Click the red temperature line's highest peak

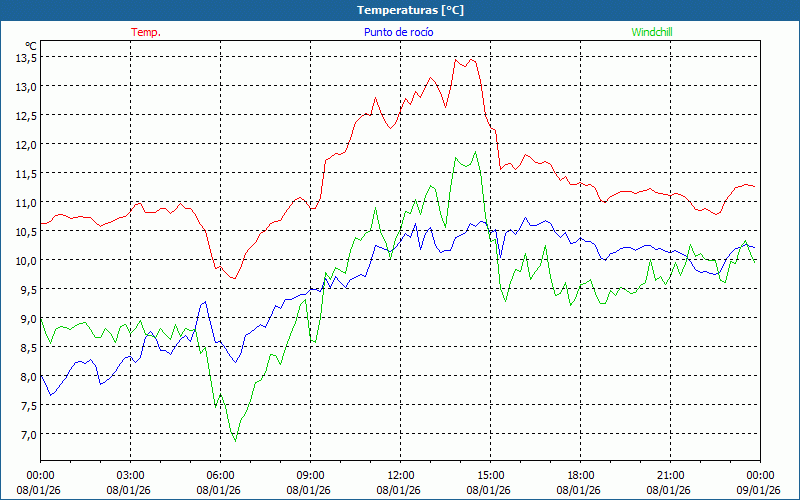pos(456,59)
